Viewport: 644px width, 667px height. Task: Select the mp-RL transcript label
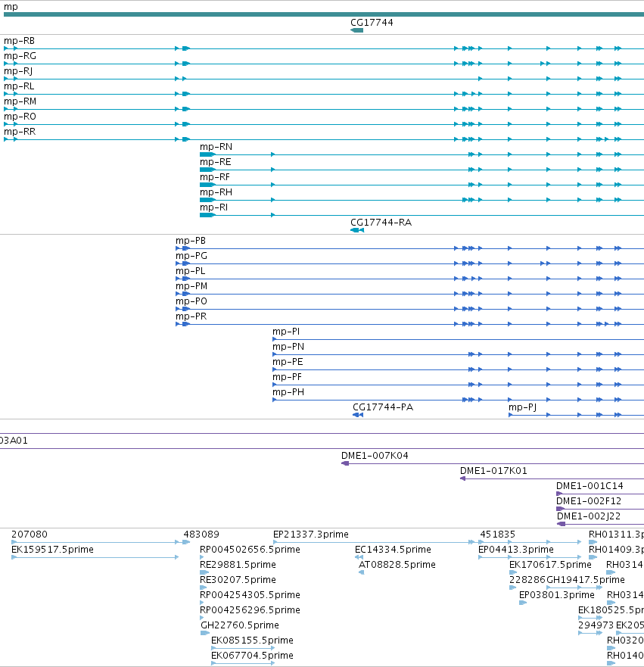[x=19, y=86]
